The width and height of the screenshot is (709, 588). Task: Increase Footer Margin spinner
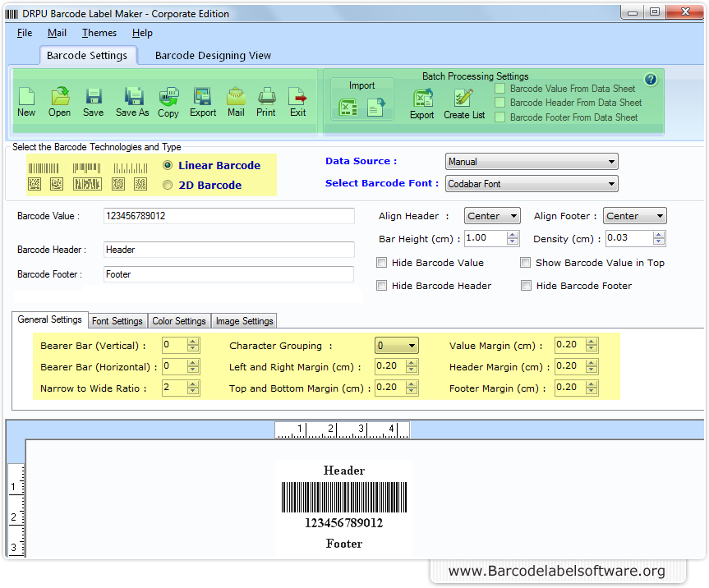pyautogui.click(x=592, y=384)
